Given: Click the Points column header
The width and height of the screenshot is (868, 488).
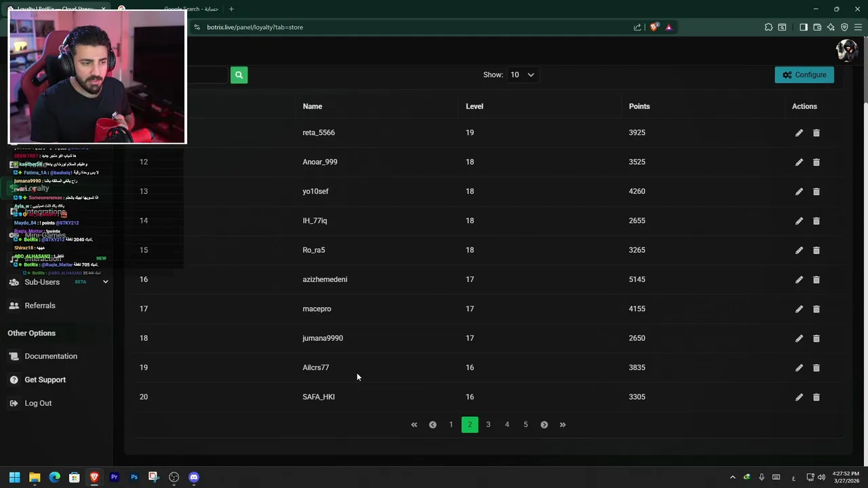Looking at the screenshot, I should (x=639, y=106).
